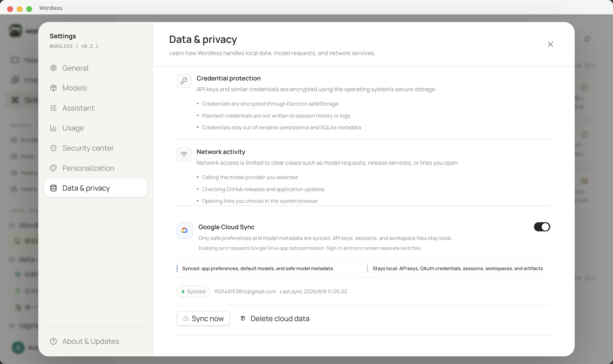Click the WORDLESS / V0.2.1 version label

tap(74, 46)
